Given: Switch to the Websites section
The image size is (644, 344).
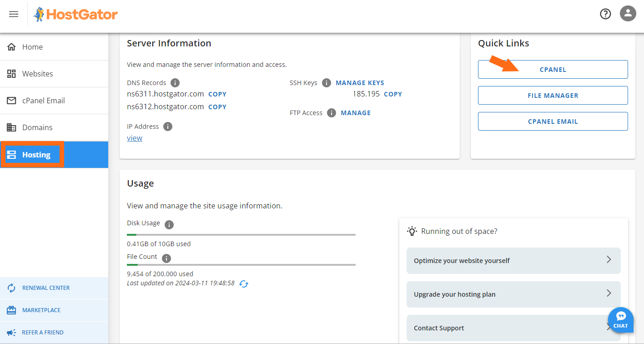Looking at the screenshot, I should click(x=37, y=73).
